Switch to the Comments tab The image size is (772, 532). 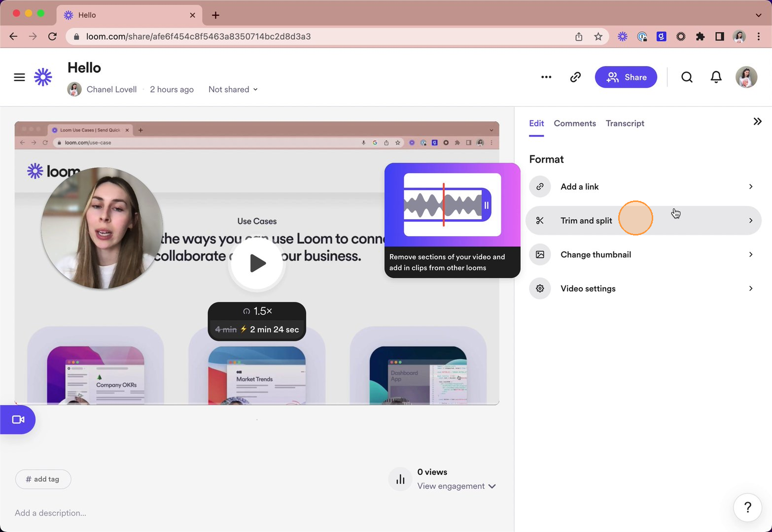[x=575, y=123]
